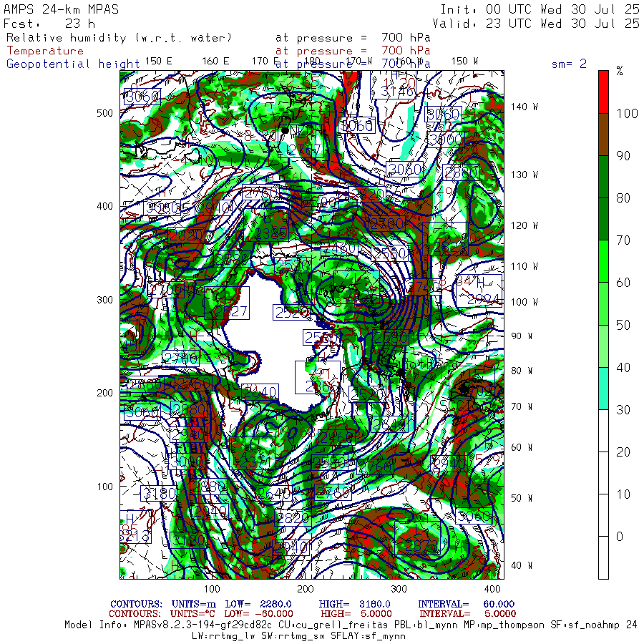
Task: Click the black '700 hPa' pressure value
Action: coord(406,38)
